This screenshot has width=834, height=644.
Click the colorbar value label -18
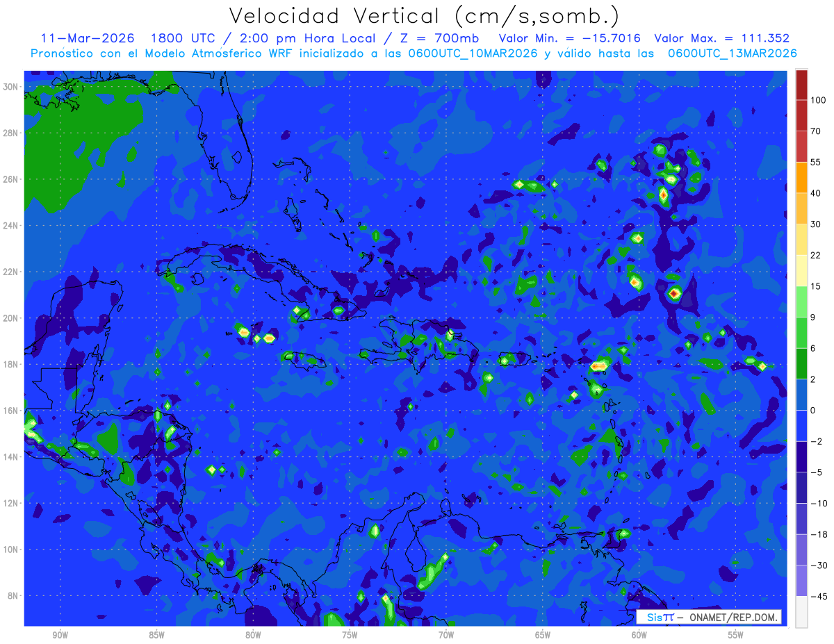[x=818, y=534]
